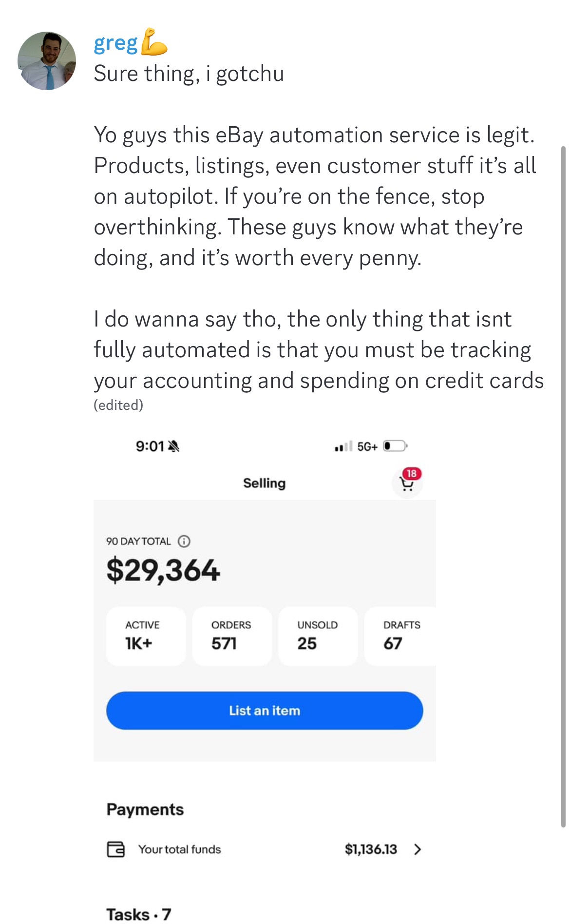The height and width of the screenshot is (924, 570).
Task: Open the Drafts 67 card
Action: (x=400, y=635)
